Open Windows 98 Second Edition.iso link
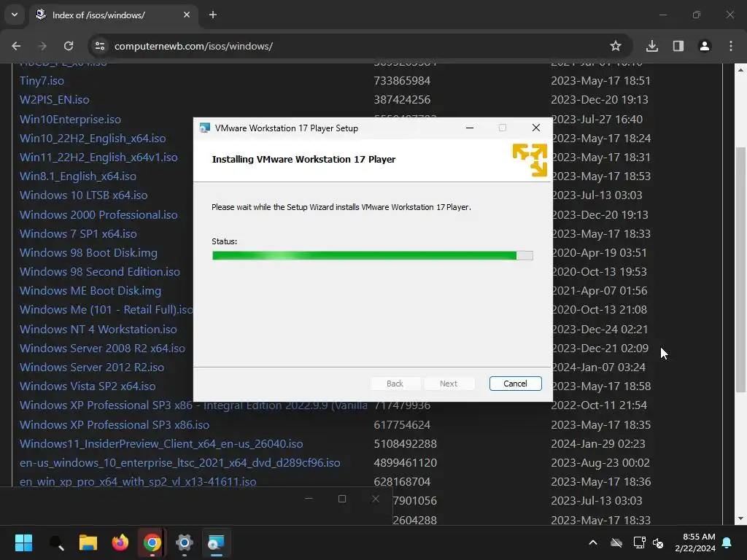 [x=99, y=272]
